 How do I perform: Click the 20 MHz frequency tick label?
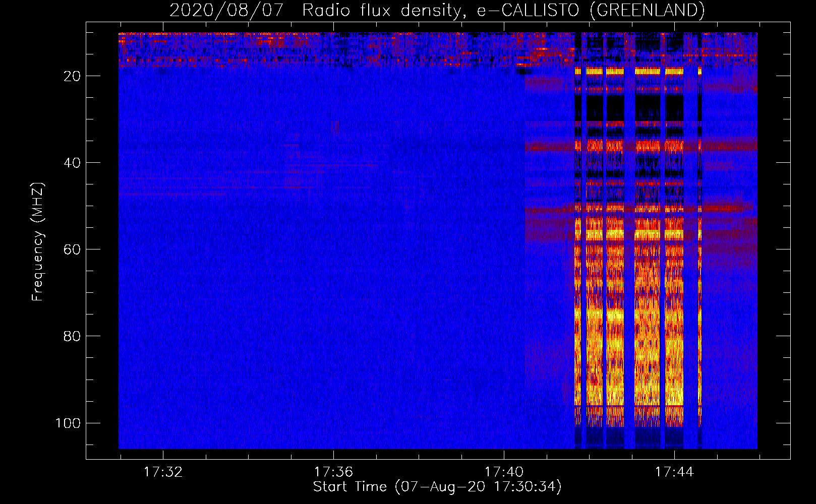pos(72,76)
